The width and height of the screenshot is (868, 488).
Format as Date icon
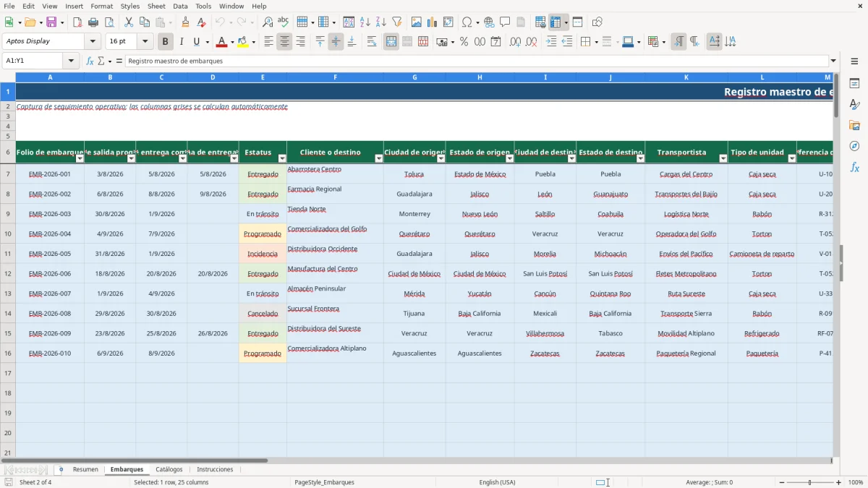tap(496, 42)
